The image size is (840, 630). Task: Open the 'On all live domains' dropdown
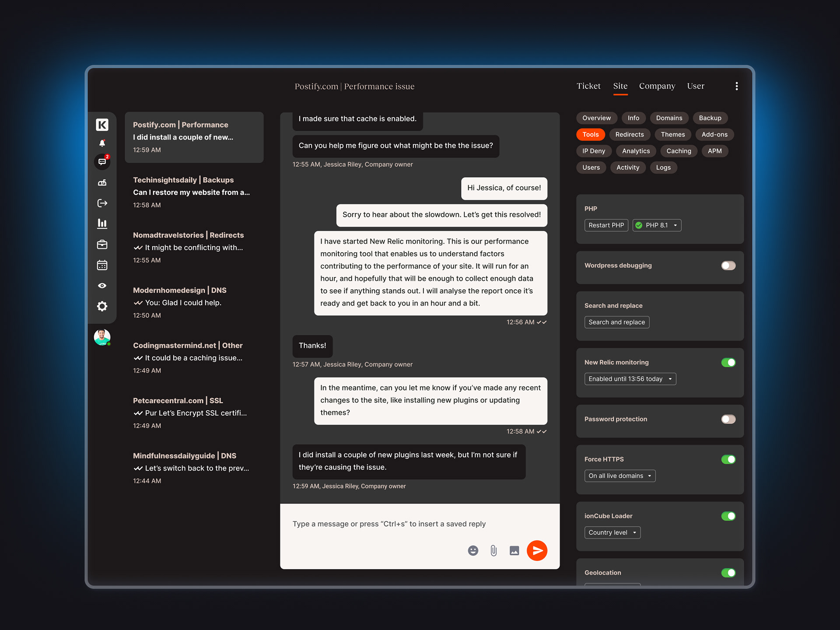[x=619, y=476]
